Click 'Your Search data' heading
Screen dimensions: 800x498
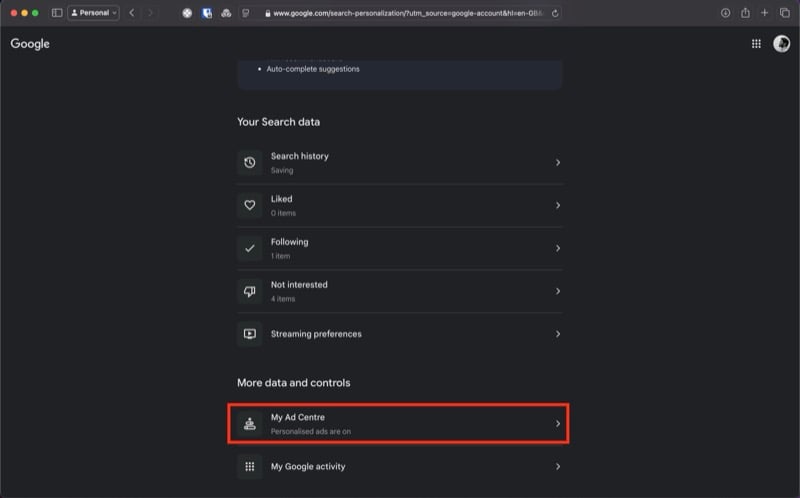(279, 122)
